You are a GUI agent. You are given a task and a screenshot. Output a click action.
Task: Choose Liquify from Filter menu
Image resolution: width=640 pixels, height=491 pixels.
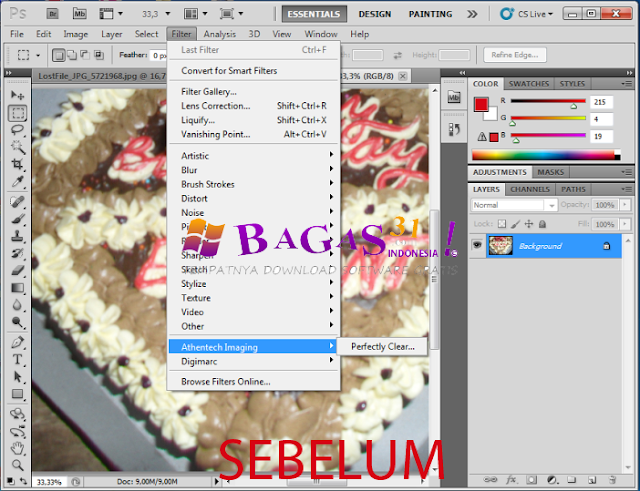[x=254, y=120]
